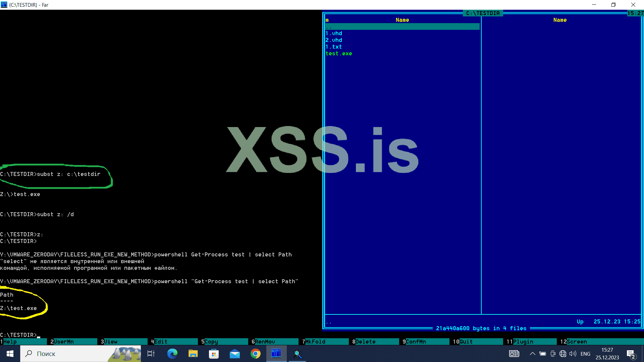Open 9 ConfMn configuration menu
The width and height of the screenshot is (644, 362).
(x=416, y=342)
